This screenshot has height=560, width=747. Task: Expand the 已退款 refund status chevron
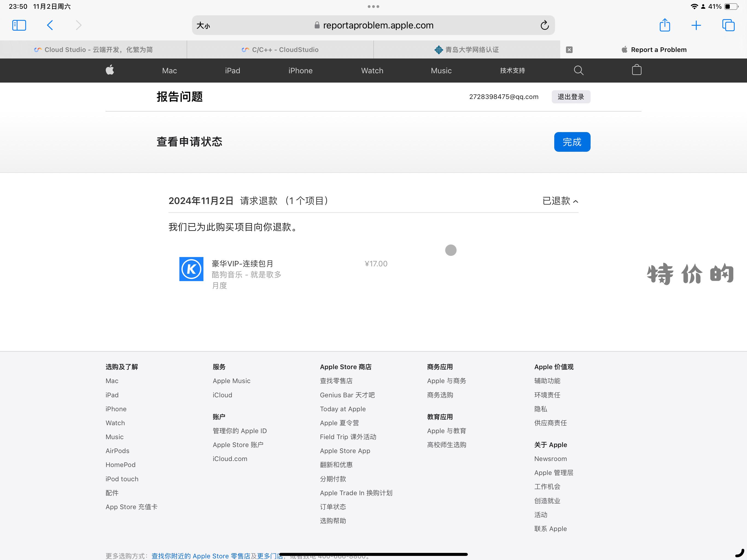click(x=576, y=201)
